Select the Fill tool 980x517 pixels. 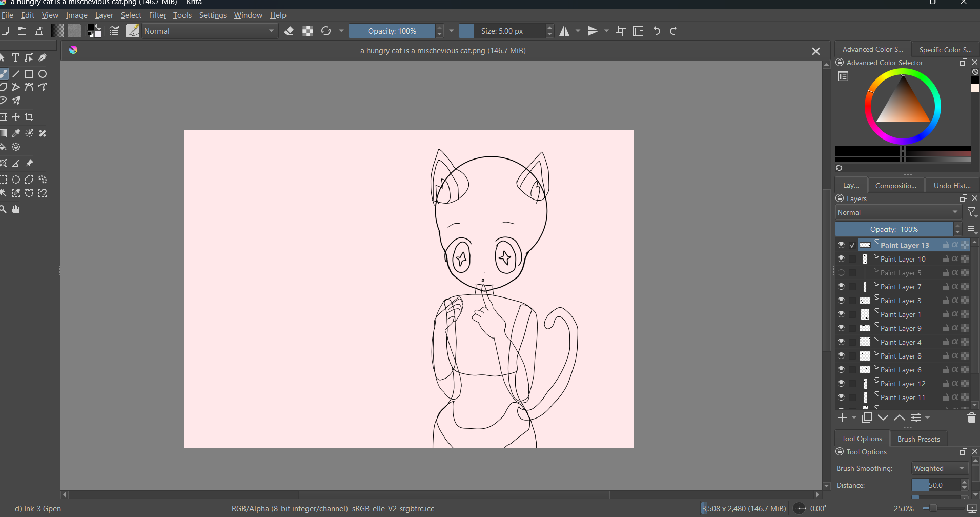pyautogui.click(x=4, y=147)
